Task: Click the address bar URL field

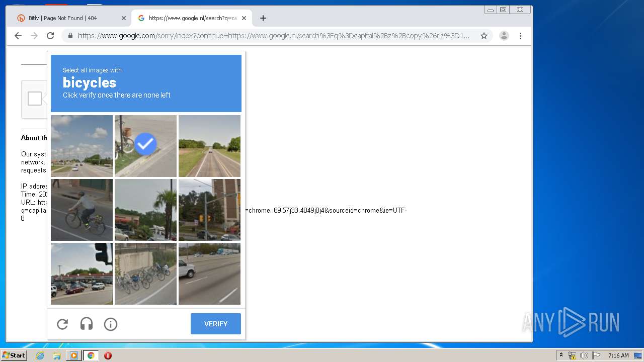Action: [274, 36]
